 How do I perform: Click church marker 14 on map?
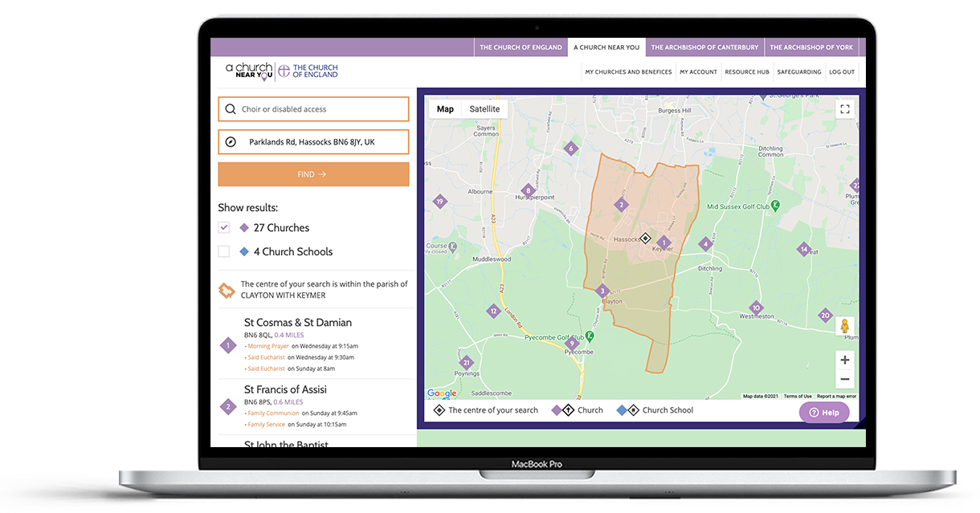click(803, 250)
